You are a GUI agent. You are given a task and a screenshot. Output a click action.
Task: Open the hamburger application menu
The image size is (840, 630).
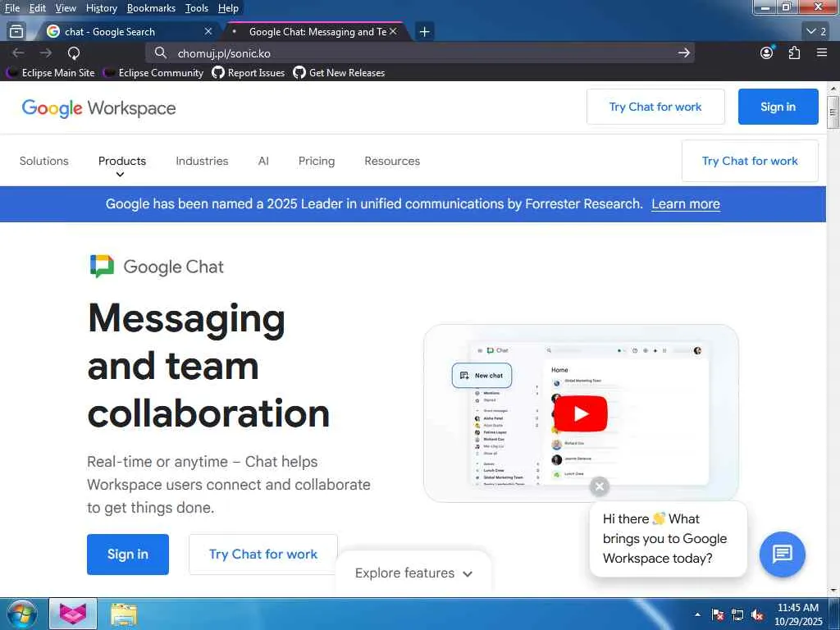tap(822, 52)
